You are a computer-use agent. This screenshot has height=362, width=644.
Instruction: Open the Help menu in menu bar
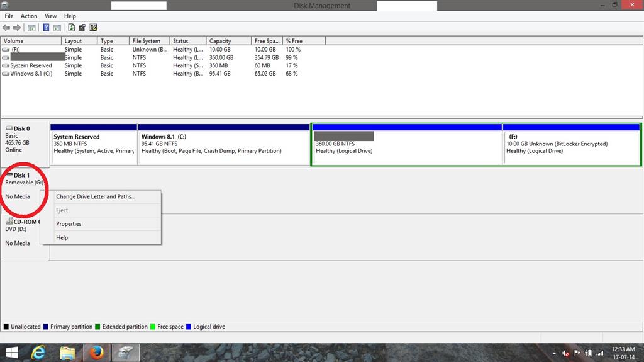pyautogui.click(x=70, y=16)
